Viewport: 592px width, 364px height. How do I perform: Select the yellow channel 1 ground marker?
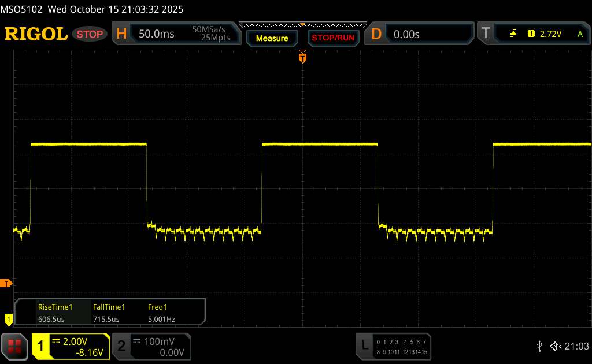click(x=8, y=318)
